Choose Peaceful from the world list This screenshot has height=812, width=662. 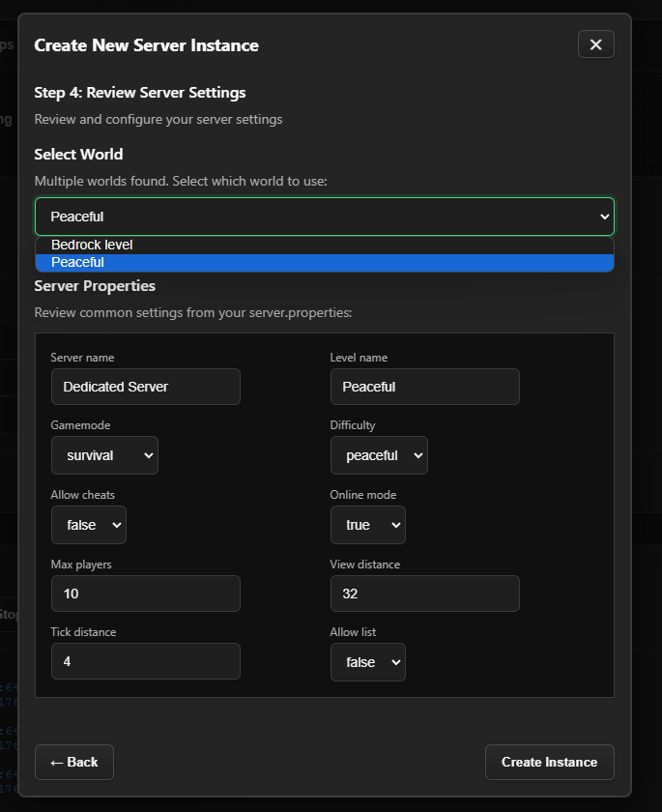pyautogui.click(x=75, y=262)
